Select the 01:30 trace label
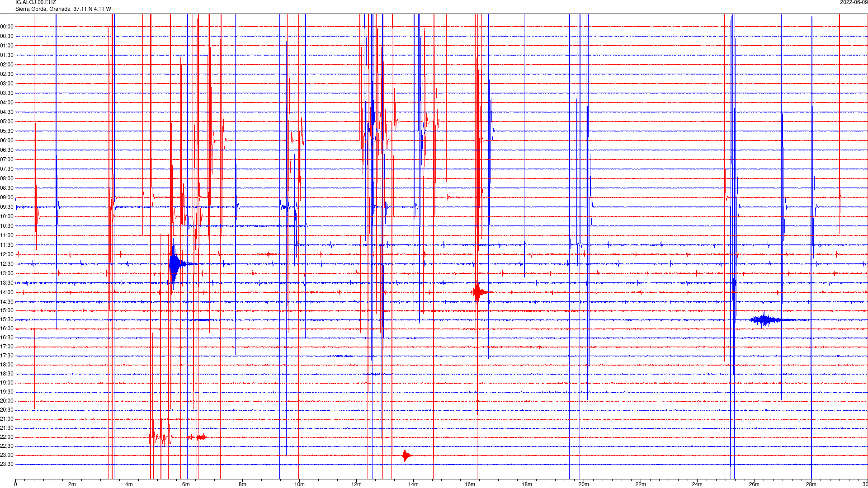 (7, 55)
